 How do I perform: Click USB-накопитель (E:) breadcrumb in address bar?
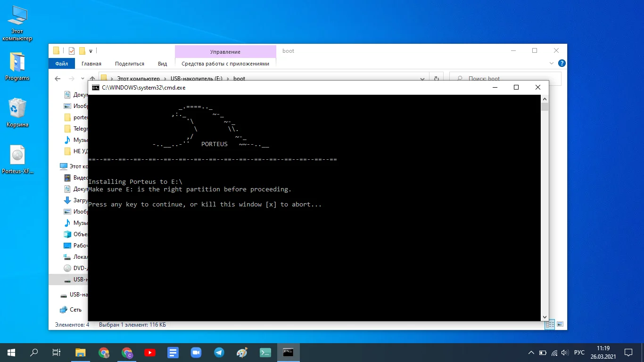pyautogui.click(x=197, y=79)
